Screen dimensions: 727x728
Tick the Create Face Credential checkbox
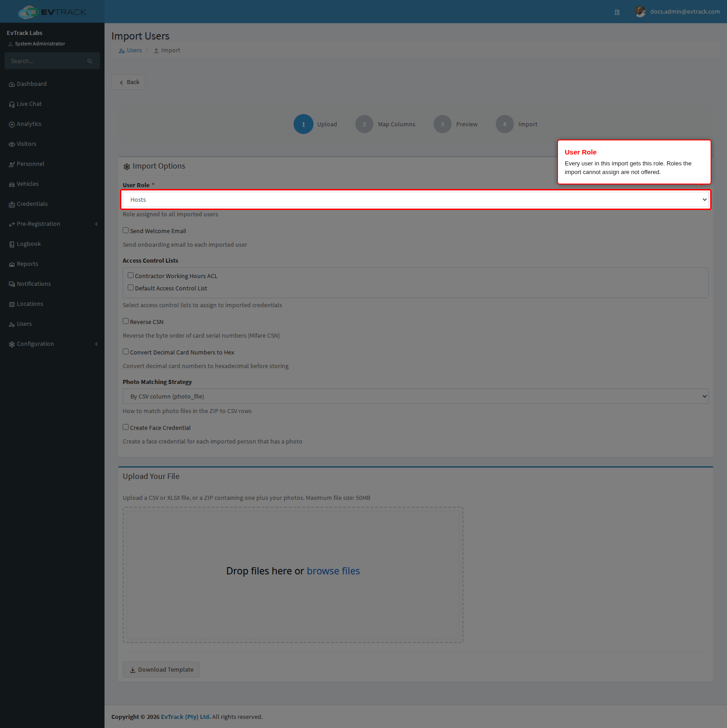coord(125,427)
